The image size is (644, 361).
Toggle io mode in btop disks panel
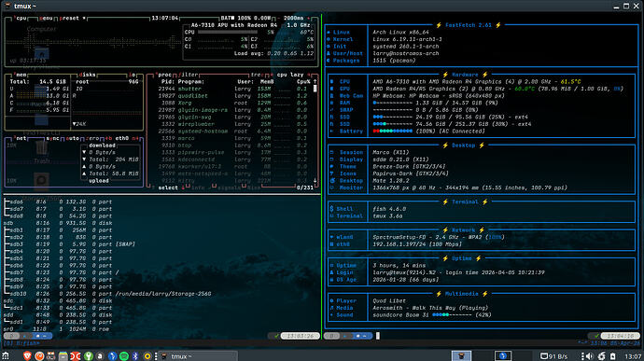point(133,75)
